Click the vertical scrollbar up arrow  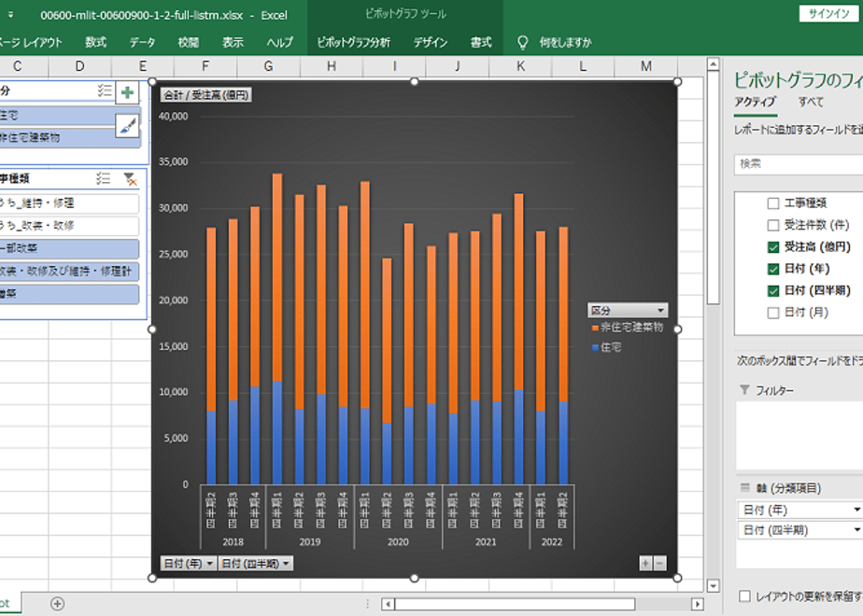pos(713,64)
